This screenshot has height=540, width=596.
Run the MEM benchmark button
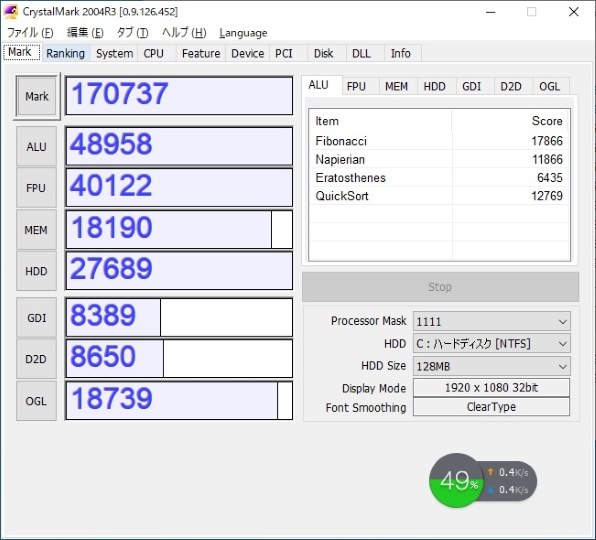tap(36, 230)
